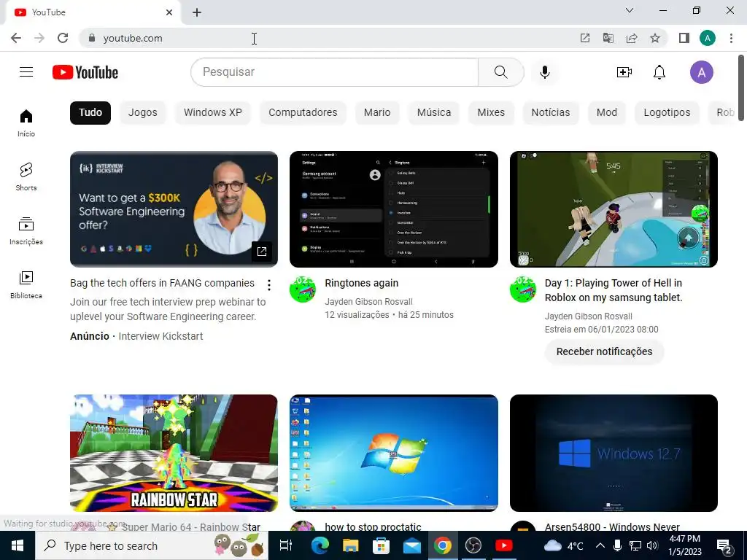
Task: Open Chrome three-dot menu
Action: pos(731,38)
